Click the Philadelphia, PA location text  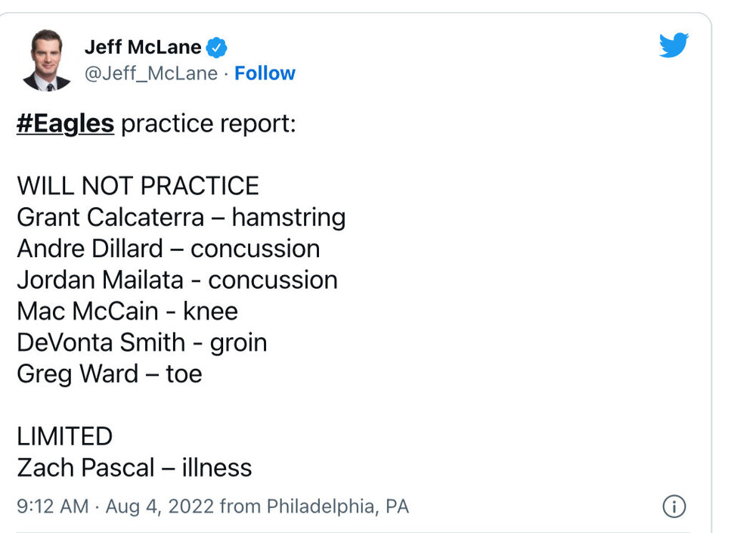pos(337,507)
